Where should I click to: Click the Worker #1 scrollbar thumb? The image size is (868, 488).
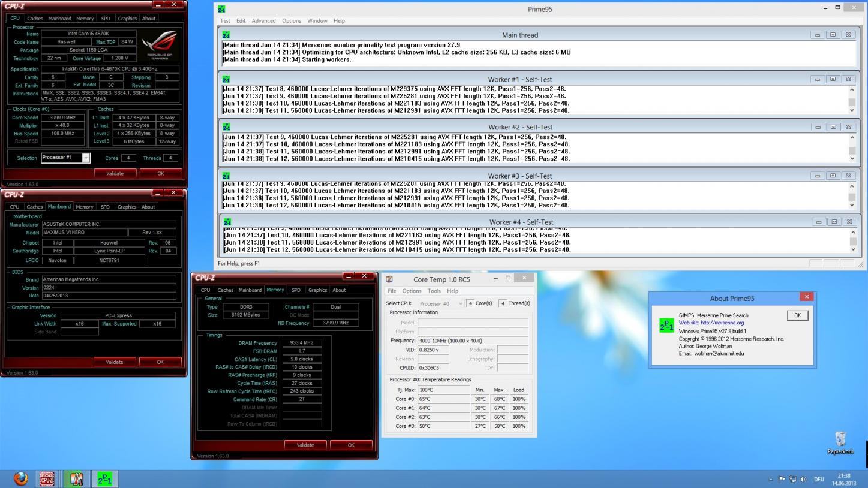coord(852,103)
